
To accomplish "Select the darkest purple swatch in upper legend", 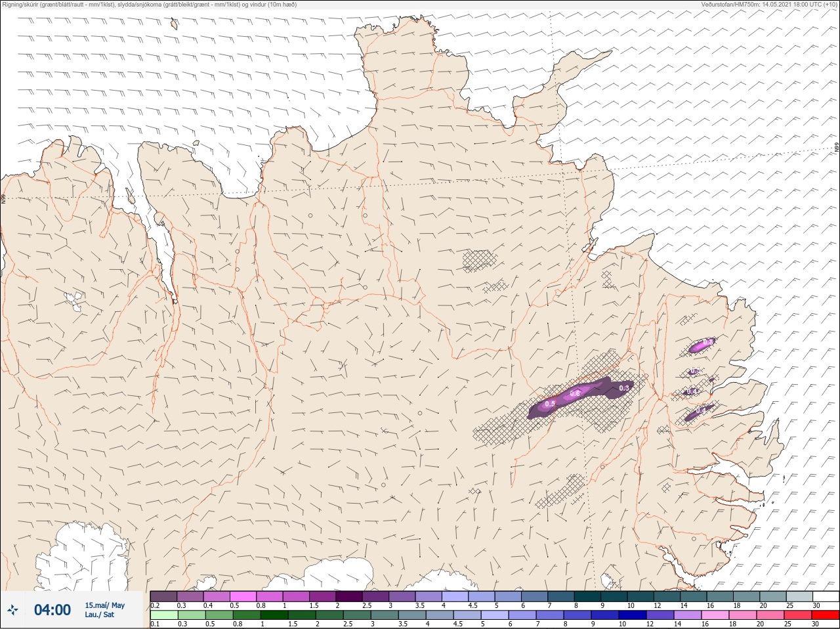I will point(349,596).
